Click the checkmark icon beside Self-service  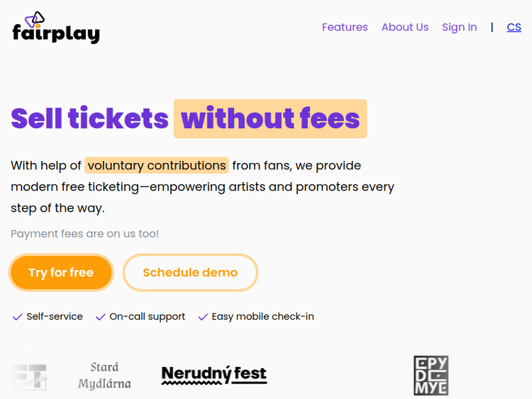pyautogui.click(x=18, y=317)
